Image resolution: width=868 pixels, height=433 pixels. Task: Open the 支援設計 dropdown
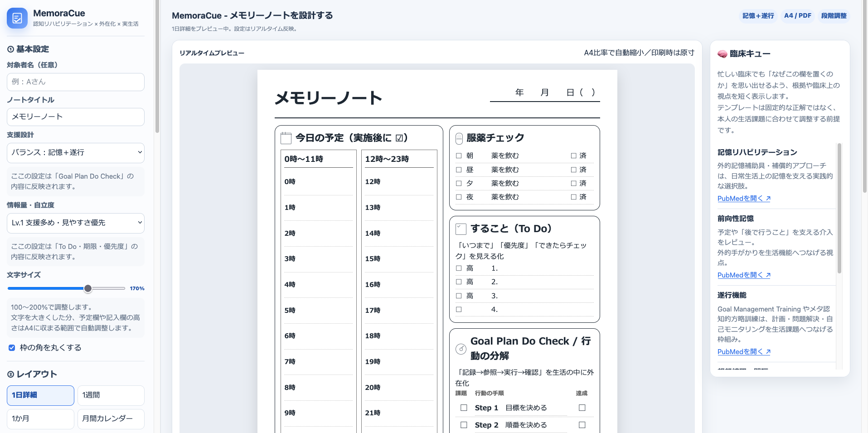click(76, 153)
